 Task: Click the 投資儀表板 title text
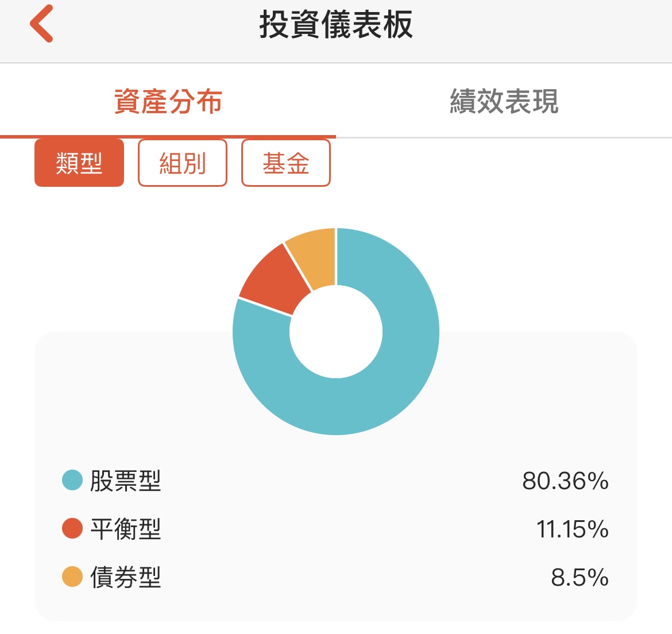pos(336,23)
